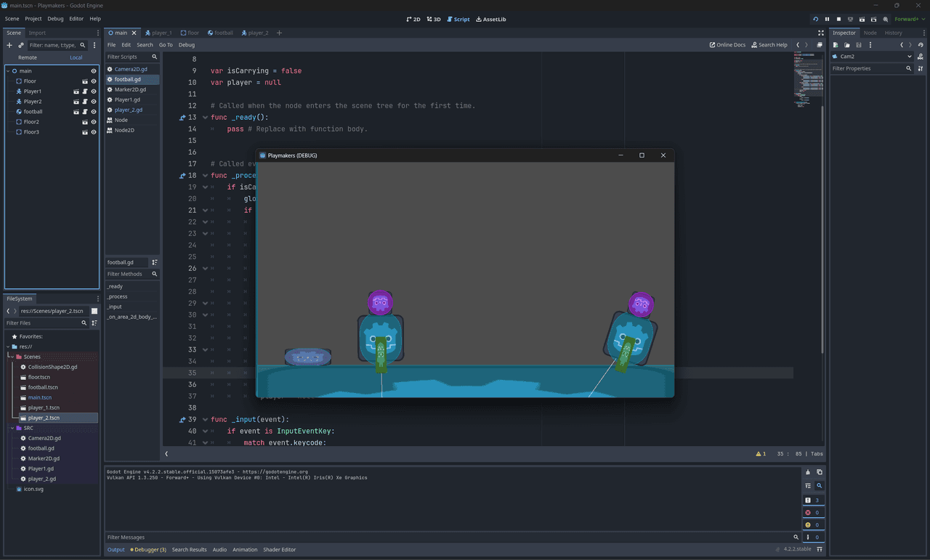Toggle error messages filter in output

coord(812,512)
